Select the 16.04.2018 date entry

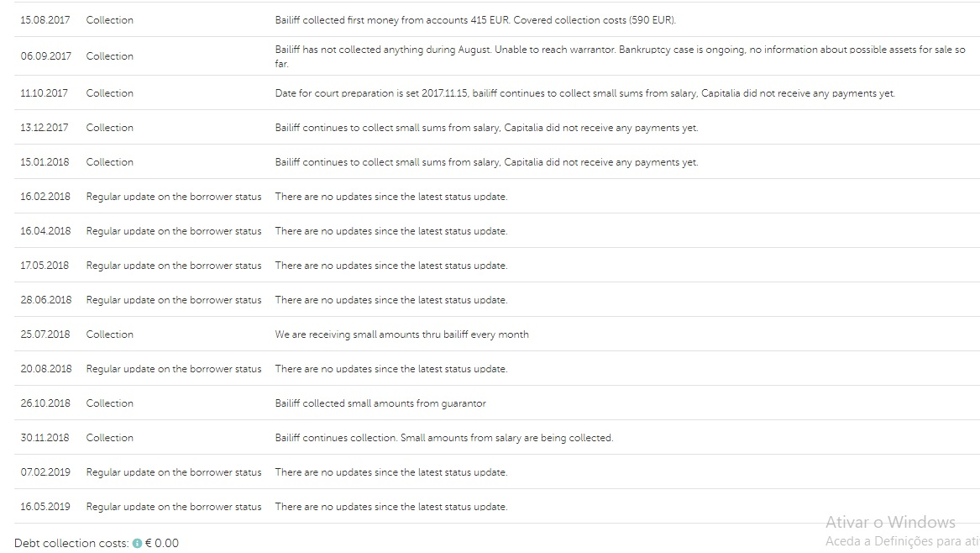(x=45, y=231)
